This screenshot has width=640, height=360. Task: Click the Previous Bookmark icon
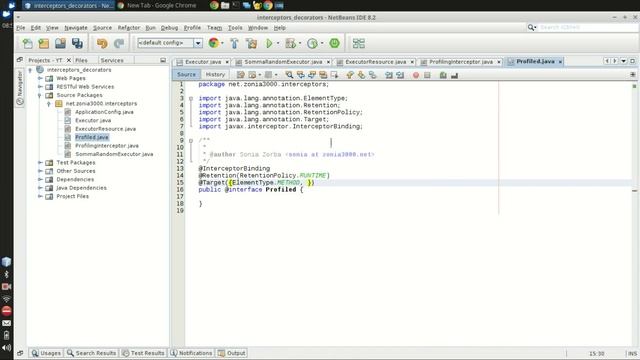350,75
